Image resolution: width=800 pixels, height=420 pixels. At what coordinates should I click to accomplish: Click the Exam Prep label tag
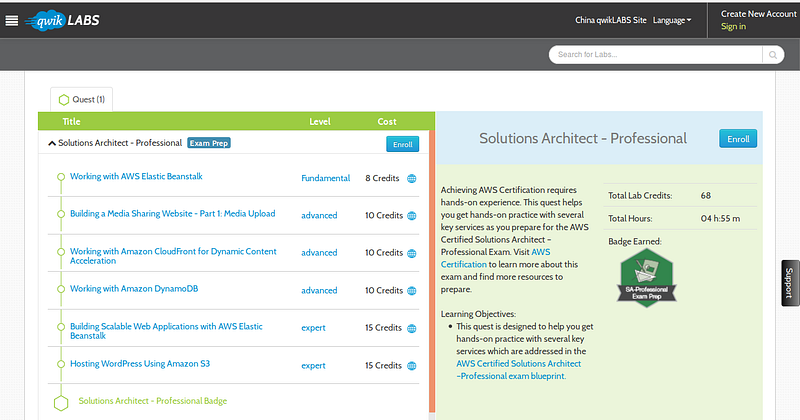(x=209, y=143)
